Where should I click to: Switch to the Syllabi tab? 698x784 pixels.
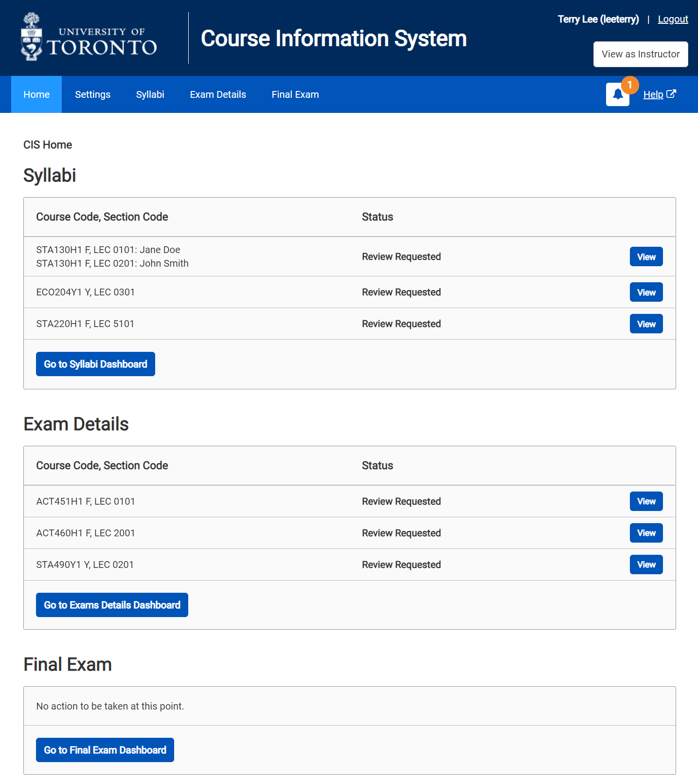pyautogui.click(x=150, y=94)
